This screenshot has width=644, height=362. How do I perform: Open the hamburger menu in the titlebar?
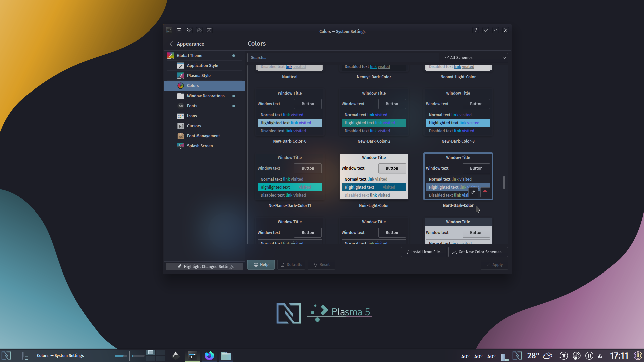coord(179,30)
